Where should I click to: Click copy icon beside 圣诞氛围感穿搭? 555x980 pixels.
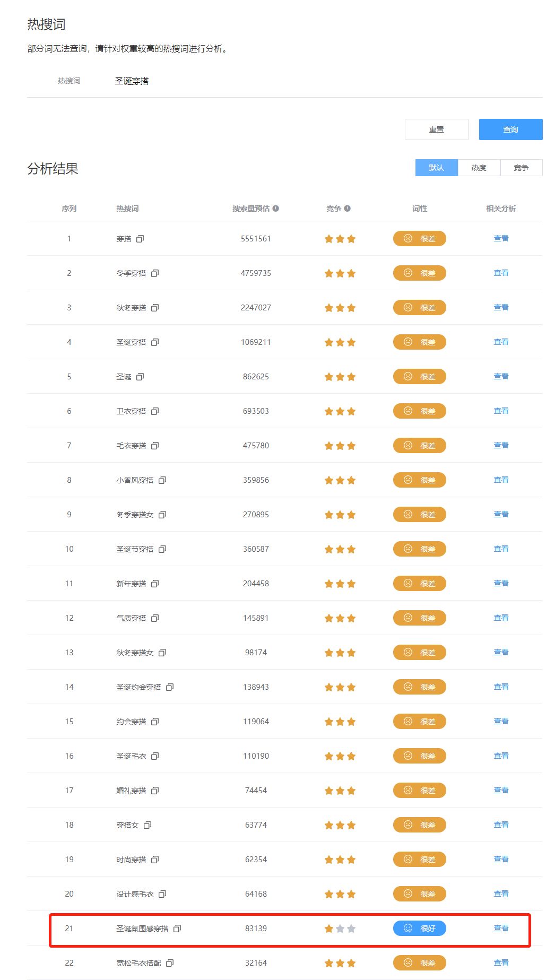click(177, 929)
